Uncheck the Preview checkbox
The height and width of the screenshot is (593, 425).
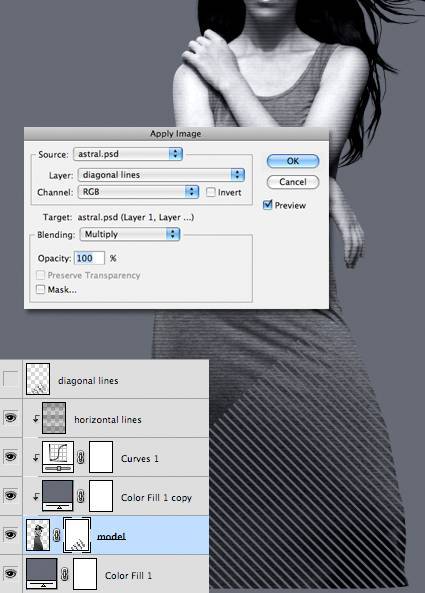(267, 205)
